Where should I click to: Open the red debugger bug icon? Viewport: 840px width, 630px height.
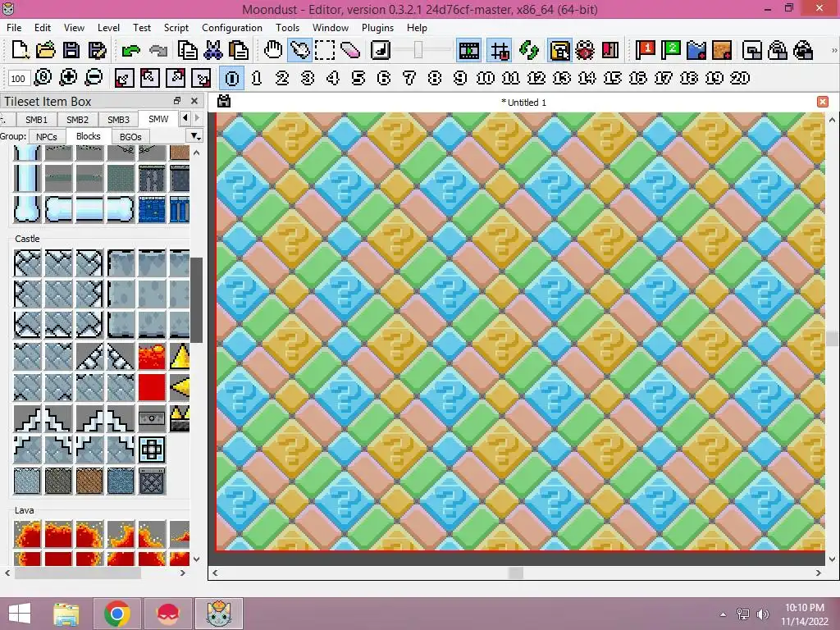pos(585,50)
